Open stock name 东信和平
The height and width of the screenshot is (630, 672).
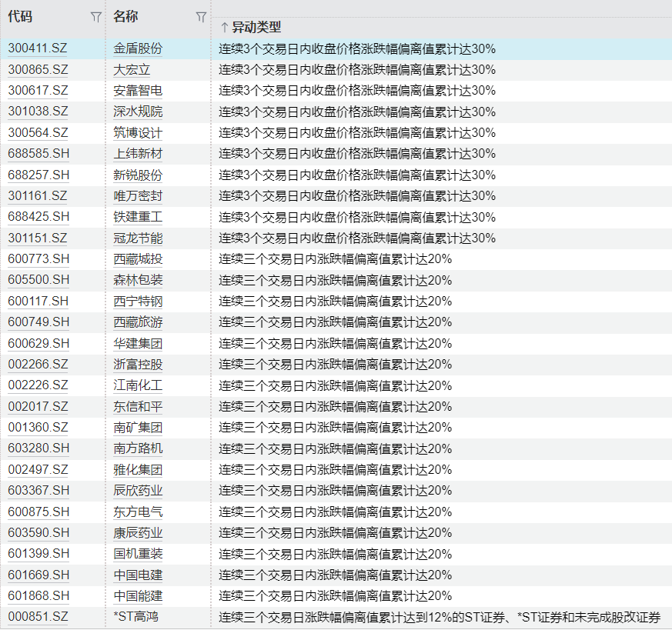[138, 406]
